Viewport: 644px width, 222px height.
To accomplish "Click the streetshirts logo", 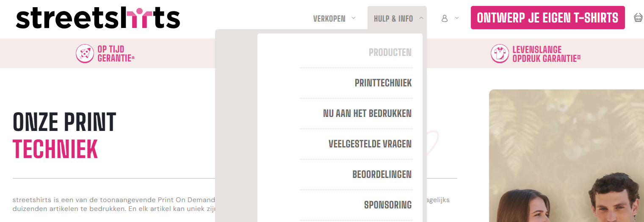I will [98, 18].
